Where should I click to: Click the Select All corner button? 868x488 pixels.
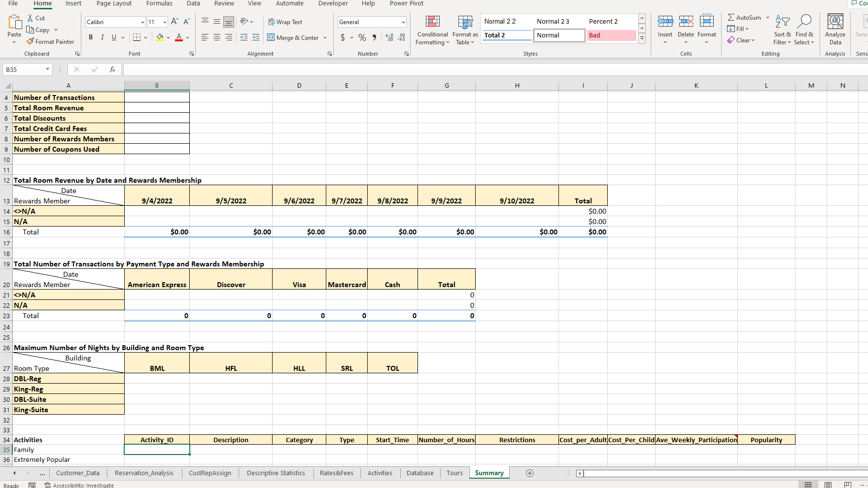click(6, 85)
